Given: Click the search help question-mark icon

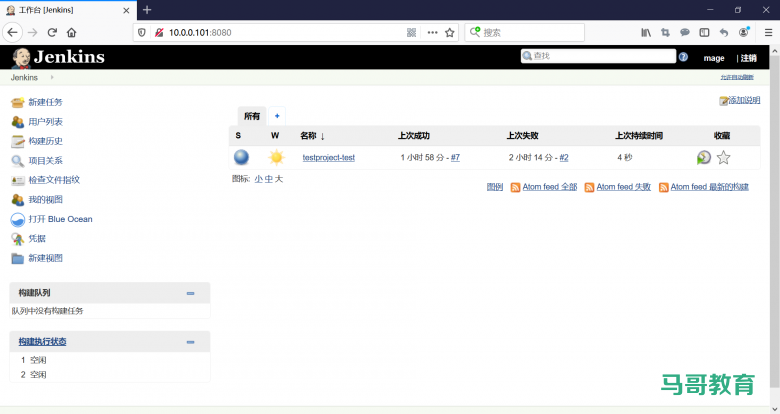Looking at the screenshot, I should tap(683, 57).
